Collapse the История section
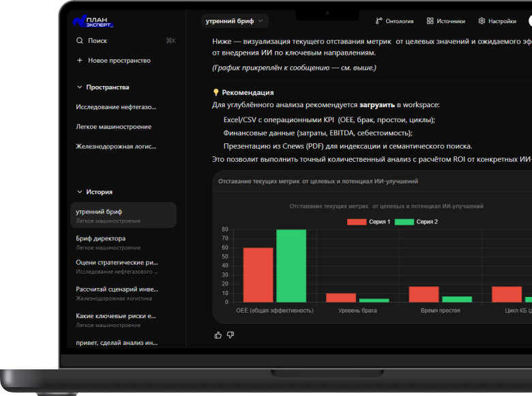 point(80,192)
